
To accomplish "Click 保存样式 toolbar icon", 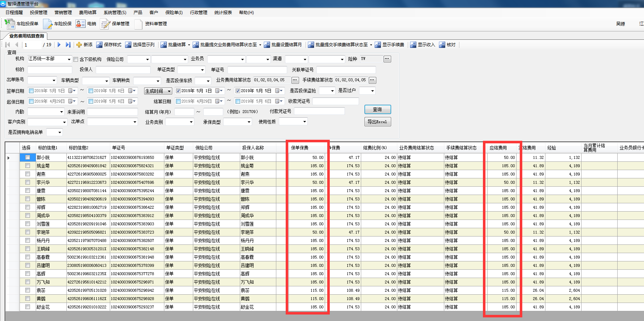I will pyautogui.click(x=99, y=45).
